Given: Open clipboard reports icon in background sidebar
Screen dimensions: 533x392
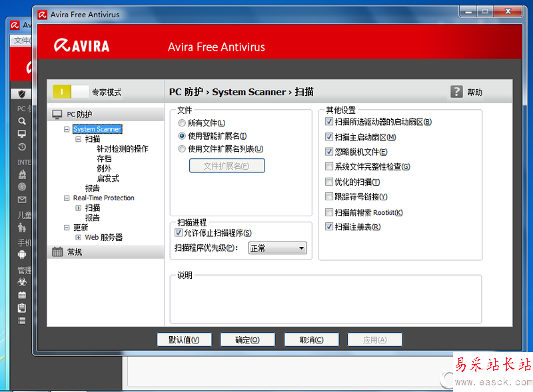Looking at the screenshot, I should (22, 307).
